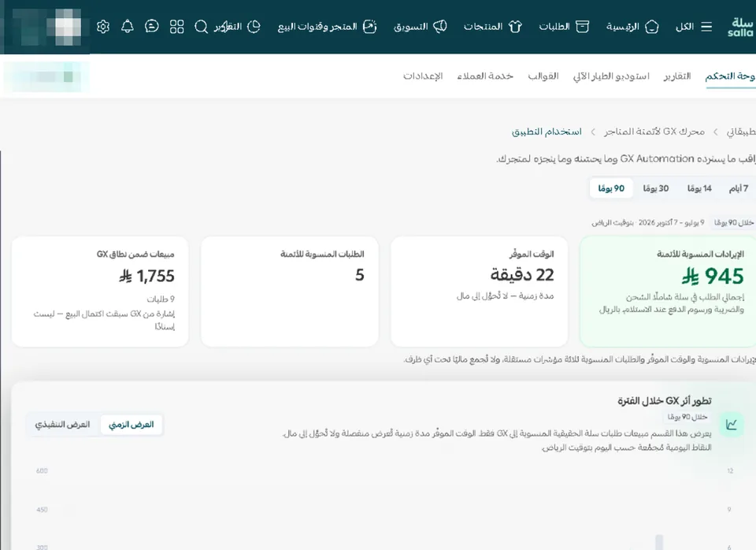Click the المتجر وقنوات البيع store icon
756x550 pixels.
(x=370, y=27)
